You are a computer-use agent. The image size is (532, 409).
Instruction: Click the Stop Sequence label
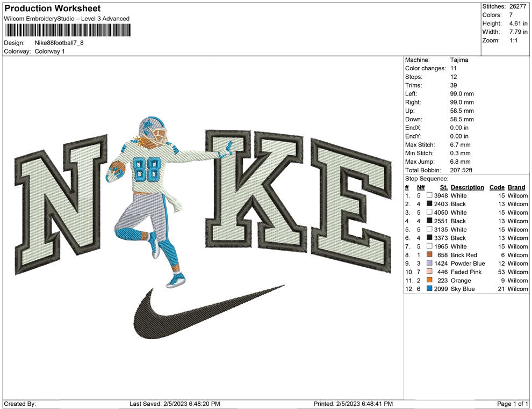427,179
